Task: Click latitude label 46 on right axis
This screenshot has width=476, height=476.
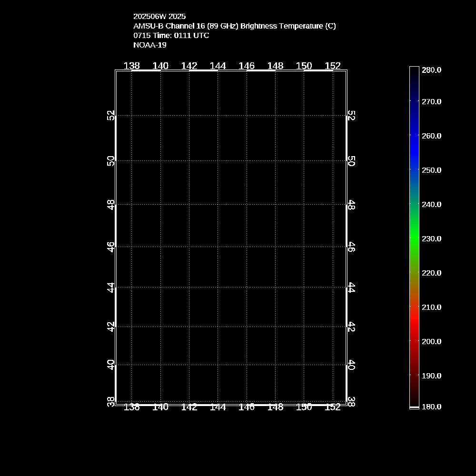Action: [x=351, y=247]
